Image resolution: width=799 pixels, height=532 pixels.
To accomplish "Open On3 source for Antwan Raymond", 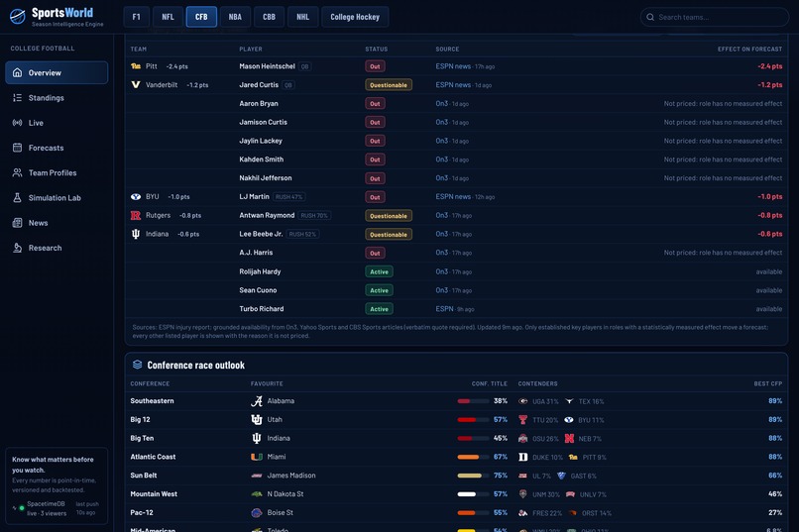I will pyautogui.click(x=442, y=215).
